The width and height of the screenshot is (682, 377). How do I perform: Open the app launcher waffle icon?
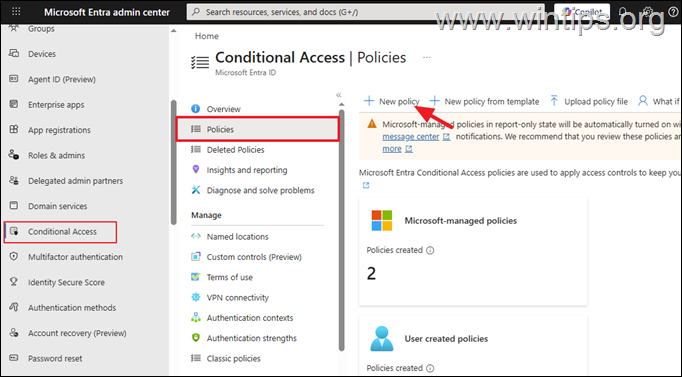[x=16, y=12]
